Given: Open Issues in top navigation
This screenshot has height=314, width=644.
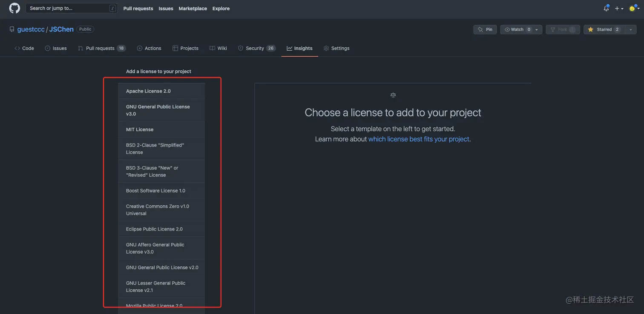Looking at the screenshot, I should point(166,9).
